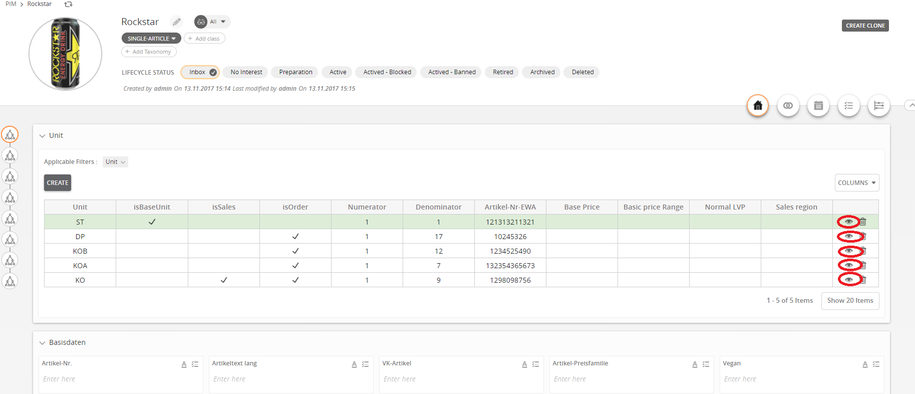
Task: Select the Actived - Blocked lifecycle status
Action: [x=387, y=72]
